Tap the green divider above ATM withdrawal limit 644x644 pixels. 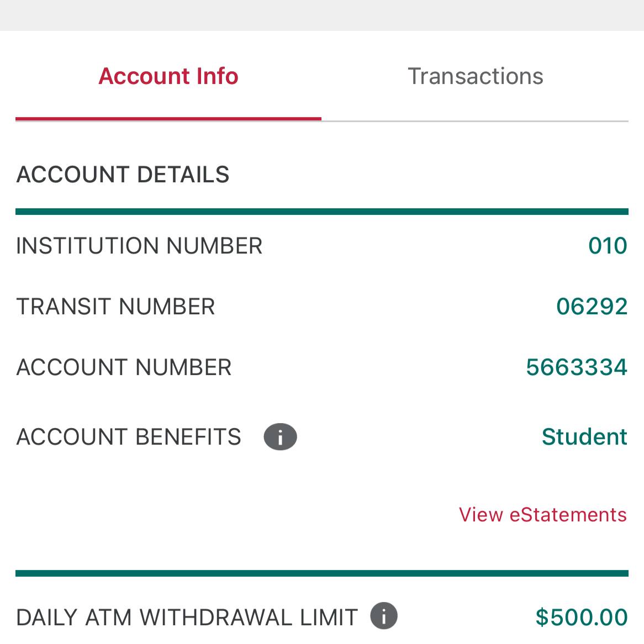(x=322, y=573)
